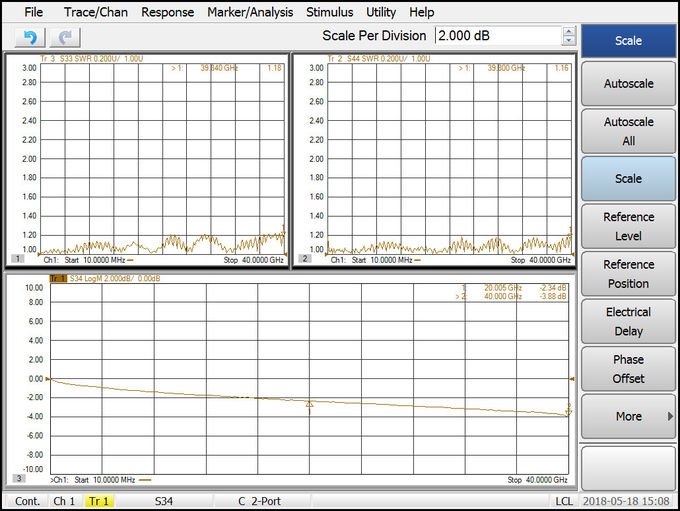Click the Tr 1 status bar indicator

[99, 501]
